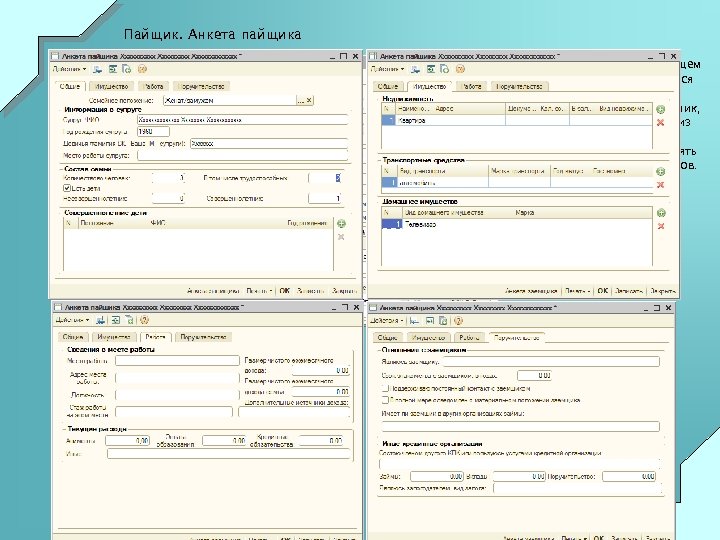Add a row to the Транспортные средства table

point(660,171)
